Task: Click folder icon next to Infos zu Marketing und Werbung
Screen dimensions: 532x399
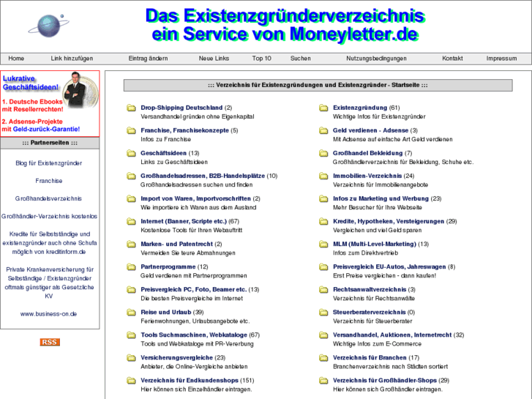Action: 323,199
